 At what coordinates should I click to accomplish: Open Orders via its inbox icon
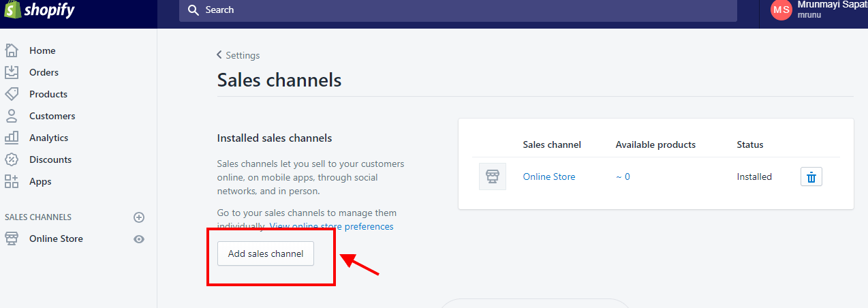[12, 72]
